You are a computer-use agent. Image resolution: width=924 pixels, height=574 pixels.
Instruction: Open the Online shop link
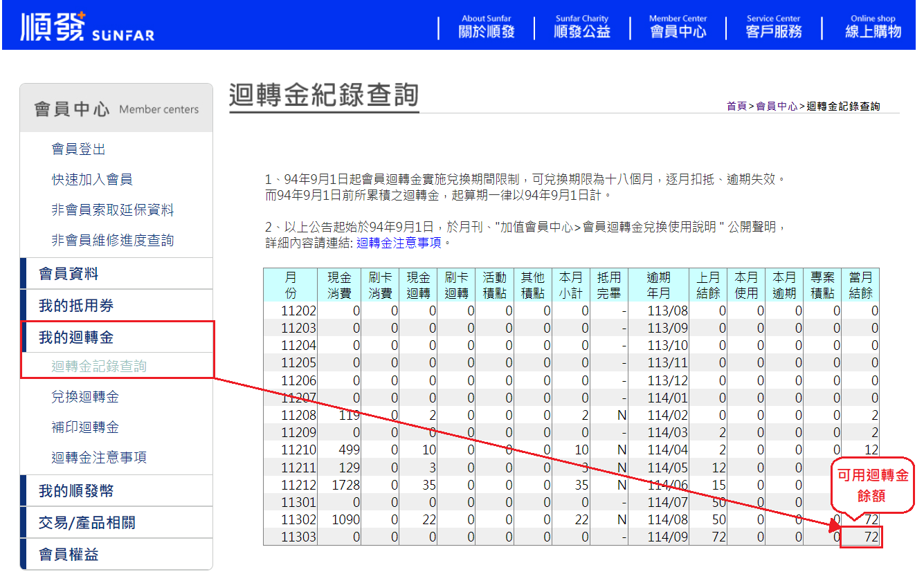coord(872,27)
